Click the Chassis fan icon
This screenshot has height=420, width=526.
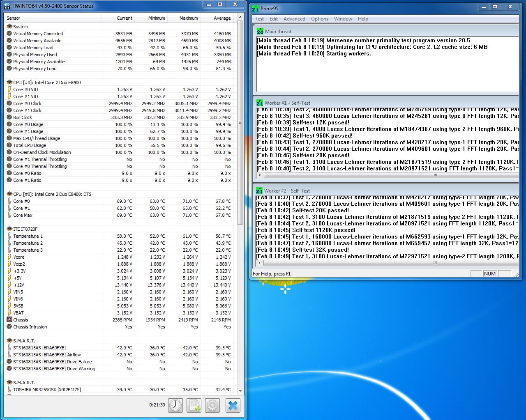click(9, 319)
